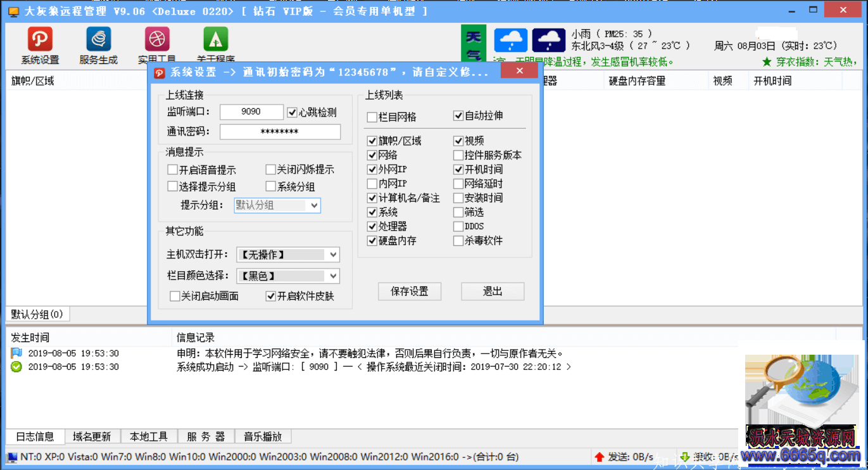The height and width of the screenshot is (470, 868).
Task: Enable the 关闭闪烁提示 checkbox
Action: [270, 170]
